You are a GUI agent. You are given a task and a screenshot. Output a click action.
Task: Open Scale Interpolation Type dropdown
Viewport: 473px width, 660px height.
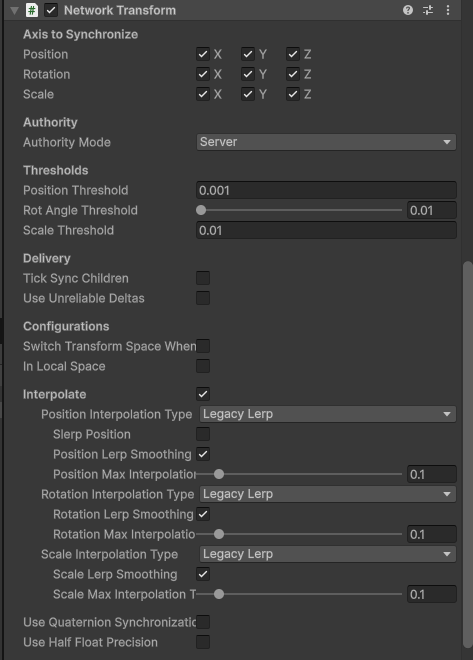[328, 554]
